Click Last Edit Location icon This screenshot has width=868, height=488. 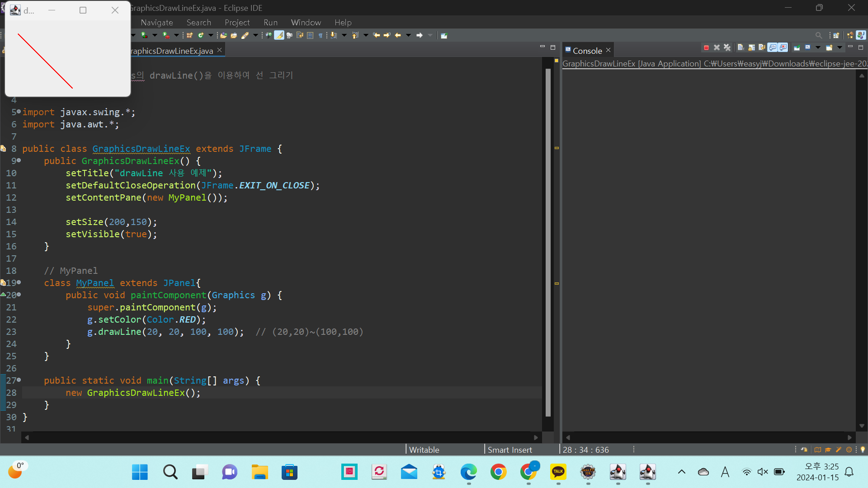pyautogui.click(x=377, y=35)
